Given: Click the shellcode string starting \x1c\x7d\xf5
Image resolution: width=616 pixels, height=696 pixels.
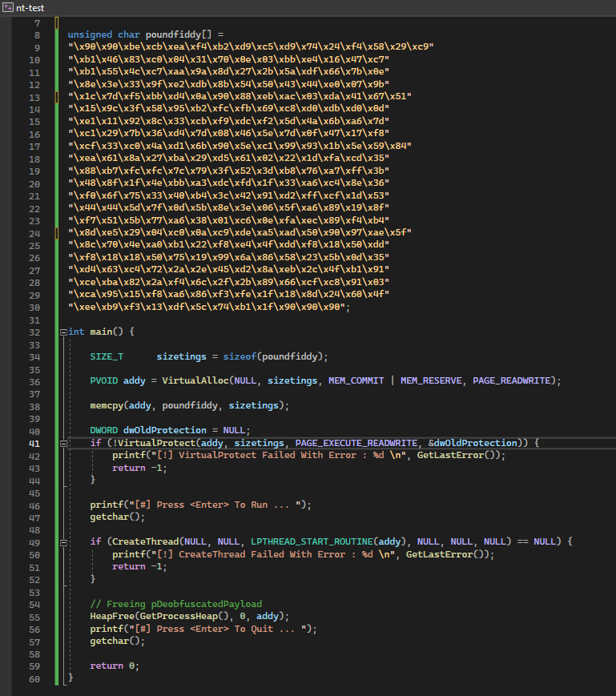Looking at the screenshot, I should 240,96.
